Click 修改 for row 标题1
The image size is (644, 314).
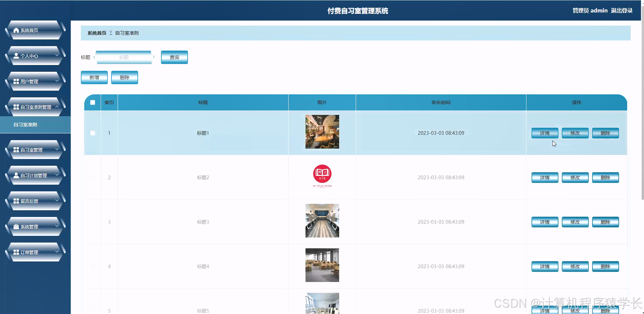575,133
